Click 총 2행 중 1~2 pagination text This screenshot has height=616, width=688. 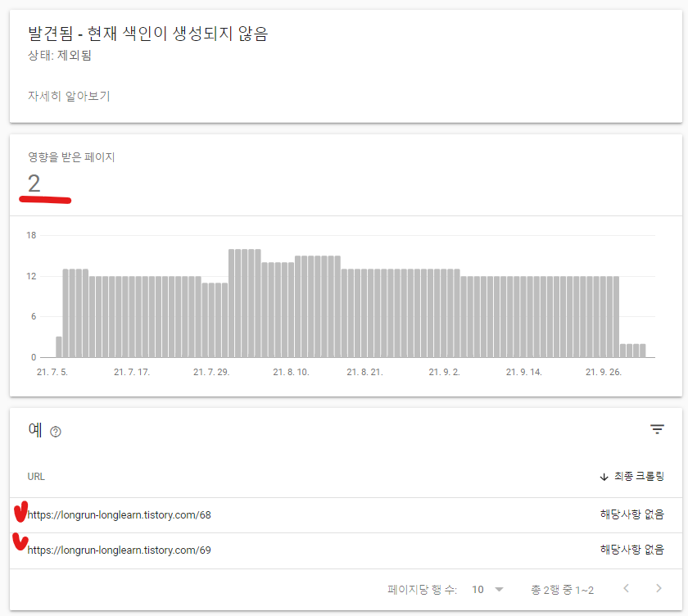pyautogui.click(x=562, y=590)
